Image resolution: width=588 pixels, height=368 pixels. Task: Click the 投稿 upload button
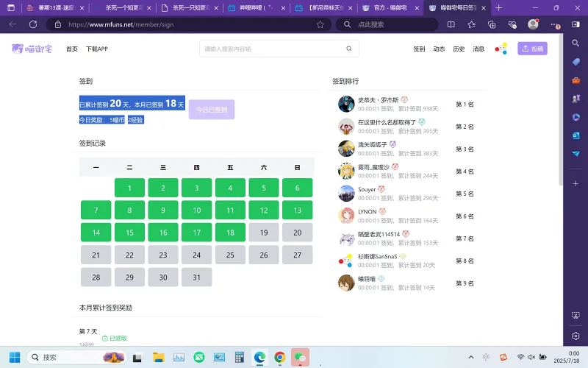[x=532, y=49]
